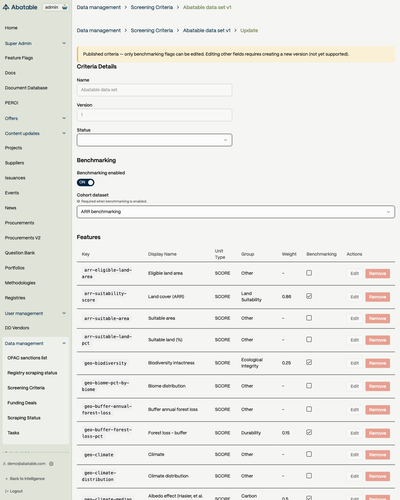
Task: Open Registry scraping status
Action: click(x=32, y=373)
